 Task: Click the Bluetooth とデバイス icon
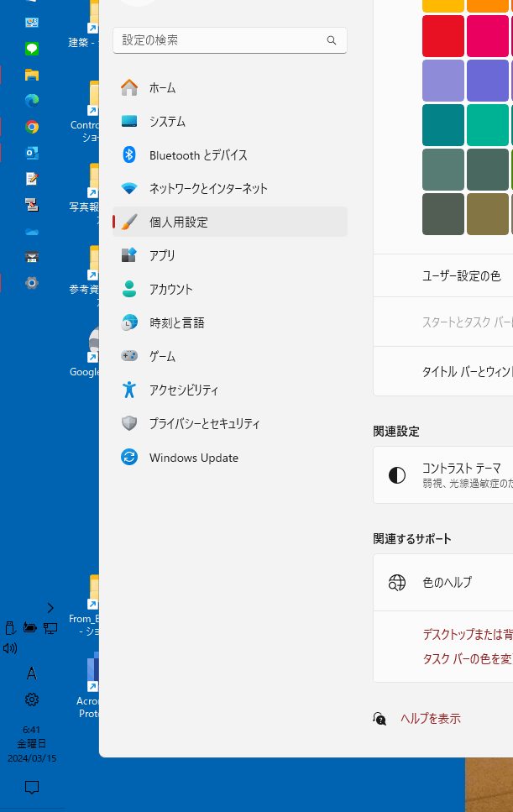(x=129, y=155)
